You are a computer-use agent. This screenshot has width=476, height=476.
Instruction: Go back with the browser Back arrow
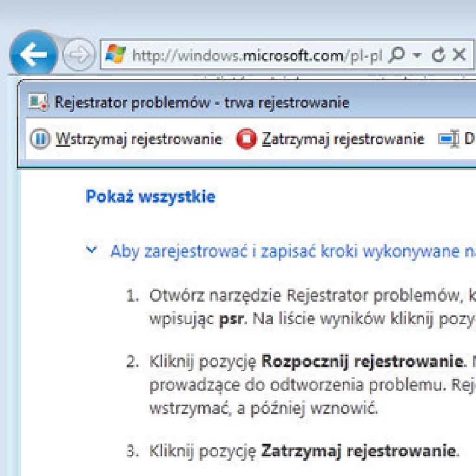pyautogui.click(x=33, y=54)
